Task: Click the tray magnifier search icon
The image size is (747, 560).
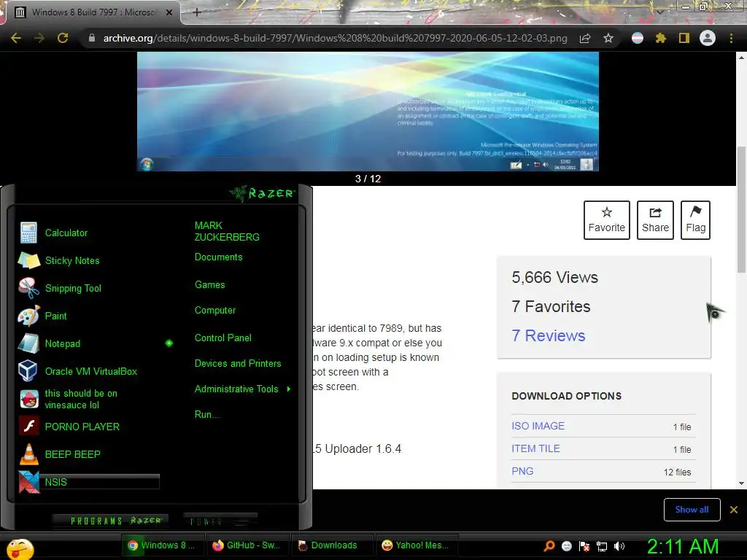Action: (x=549, y=545)
